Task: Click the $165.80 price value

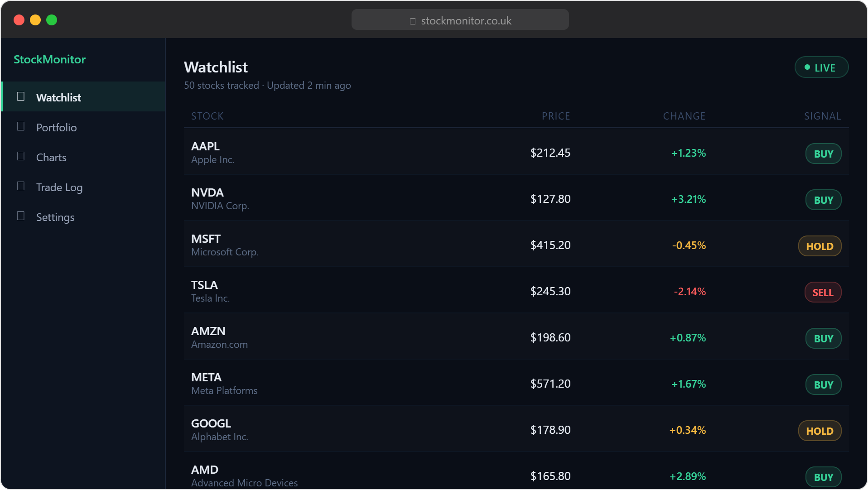Action: [550, 476]
